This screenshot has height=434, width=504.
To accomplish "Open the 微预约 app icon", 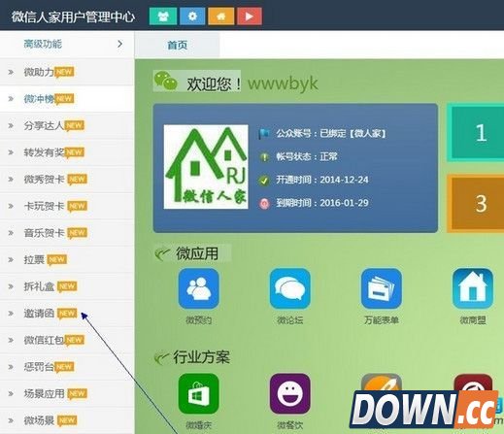I will coord(199,288).
